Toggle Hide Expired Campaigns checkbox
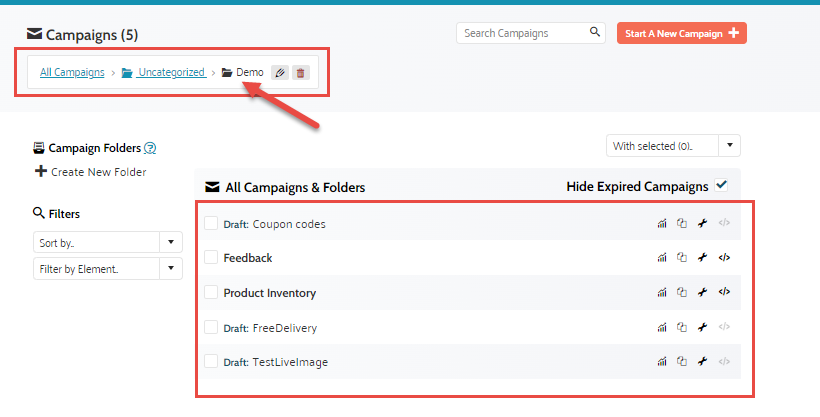820x417 pixels. coord(721,185)
